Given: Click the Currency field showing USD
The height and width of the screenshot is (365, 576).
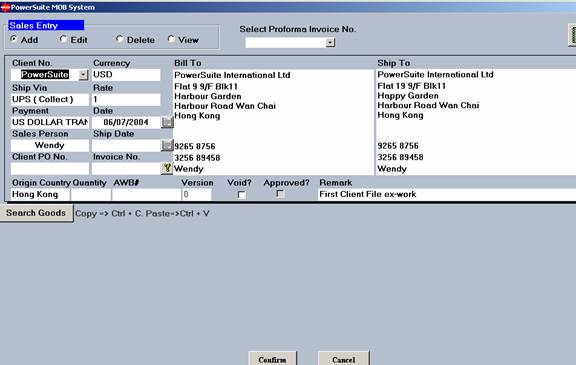Looking at the screenshot, I should tap(126, 75).
